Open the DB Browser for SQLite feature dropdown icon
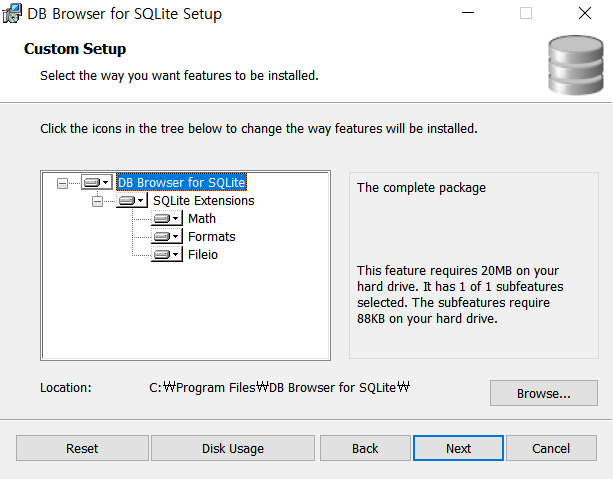Viewport: 613px width, 479px height. point(97,182)
